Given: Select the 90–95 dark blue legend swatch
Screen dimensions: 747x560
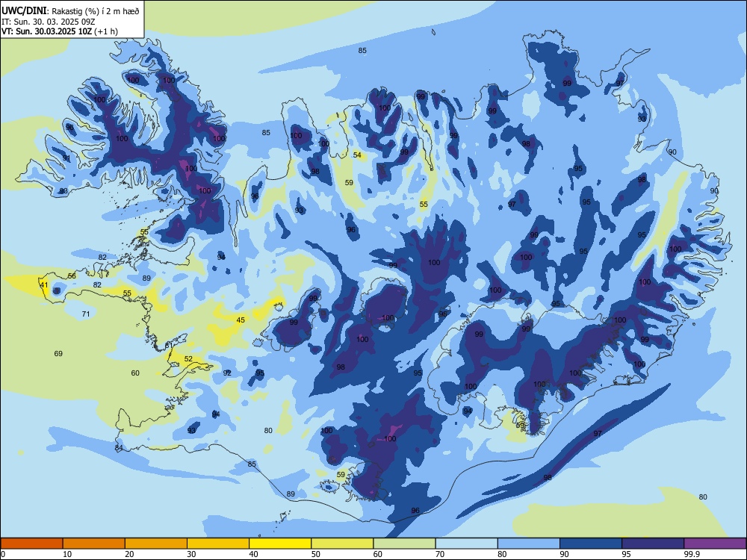Looking at the screenshot, I should pos(591,544).
